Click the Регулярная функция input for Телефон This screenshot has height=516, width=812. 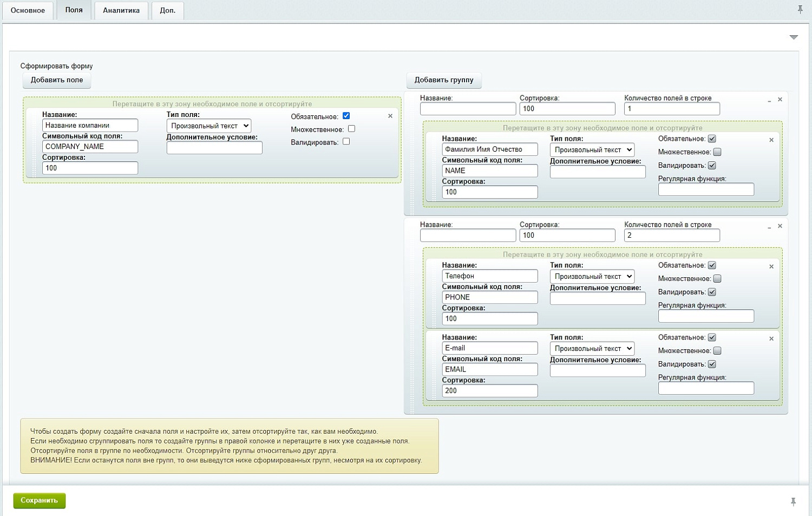(x=706, y=316)
